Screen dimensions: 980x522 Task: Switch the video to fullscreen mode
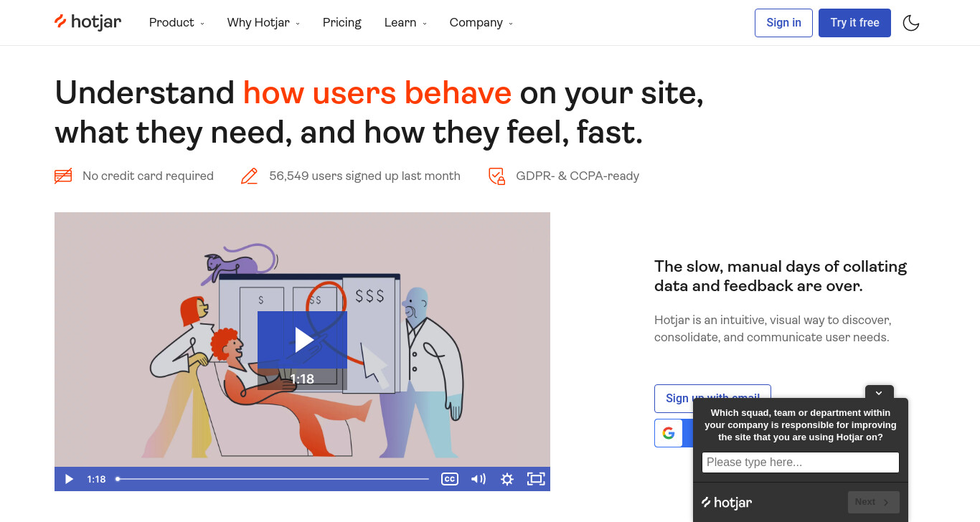coord(536,479)
